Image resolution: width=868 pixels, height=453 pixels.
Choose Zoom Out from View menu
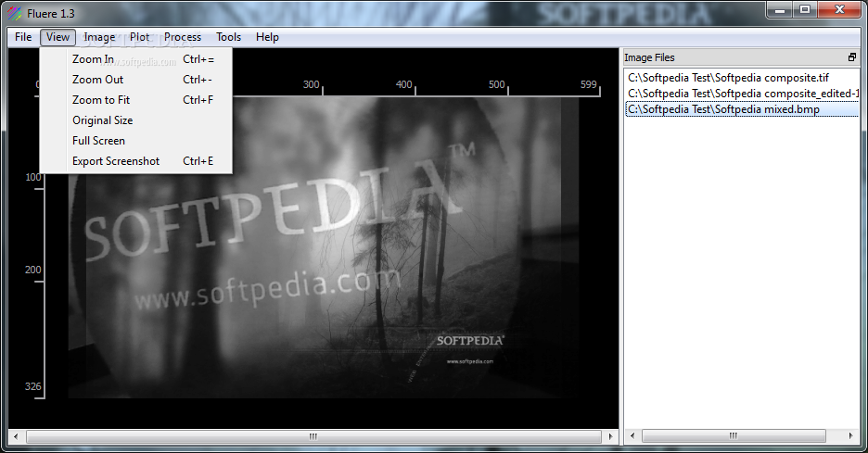click(136, 80)
